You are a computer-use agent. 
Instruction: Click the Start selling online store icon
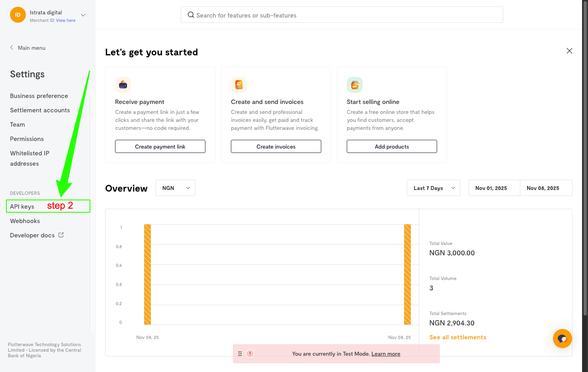tap(355, 85)
